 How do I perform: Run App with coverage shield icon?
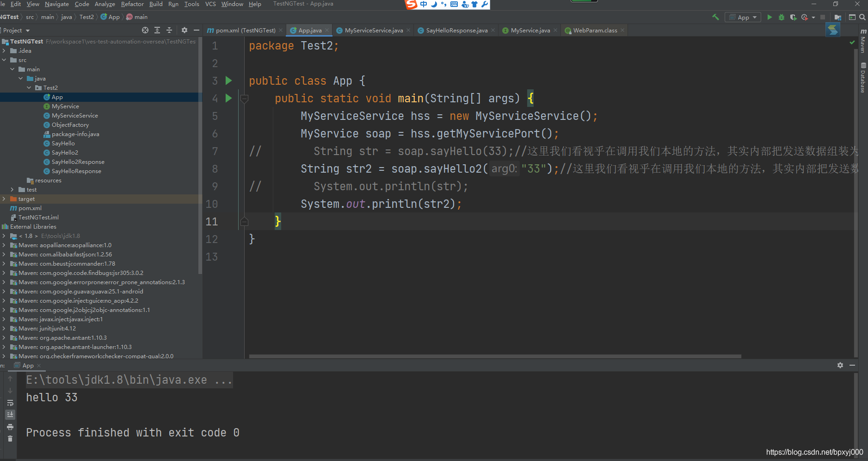pyautogui.click(x=793, y=17)
